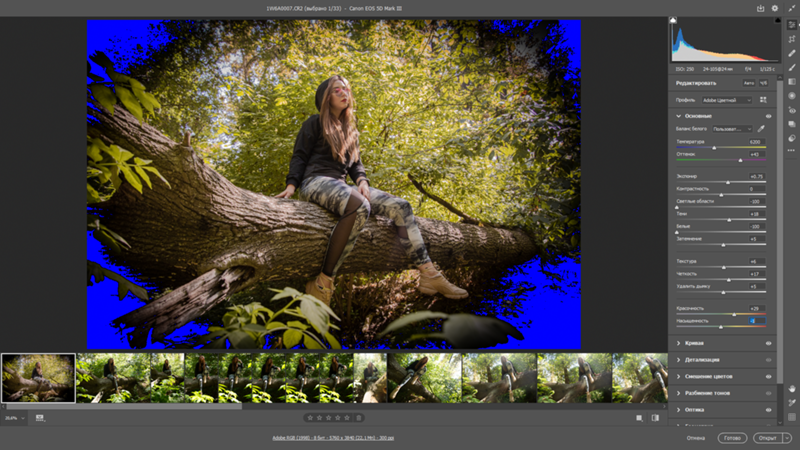800x450 pixels.
Task: Toggle before/after comparison view icon
Action: click(x=655, y=418)
